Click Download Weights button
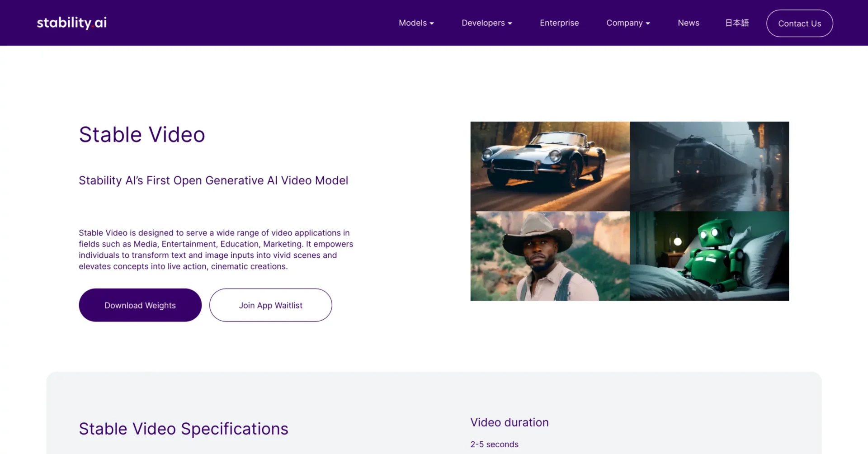868x454 pixels. coord(140,305)
